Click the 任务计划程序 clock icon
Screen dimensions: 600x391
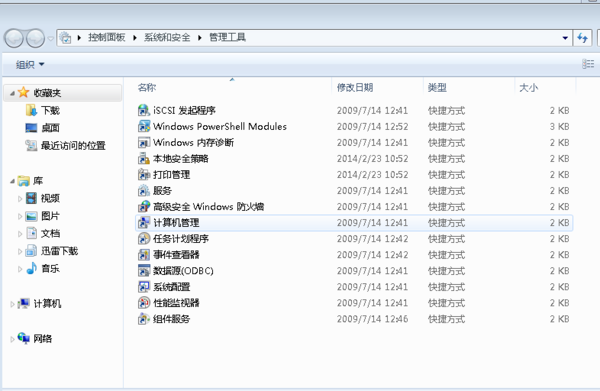coord(143,239)
